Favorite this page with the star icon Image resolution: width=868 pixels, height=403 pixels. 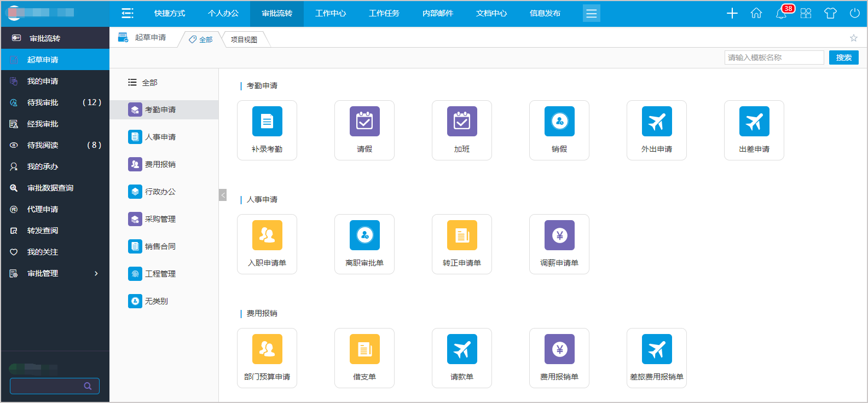pos(853,38)
